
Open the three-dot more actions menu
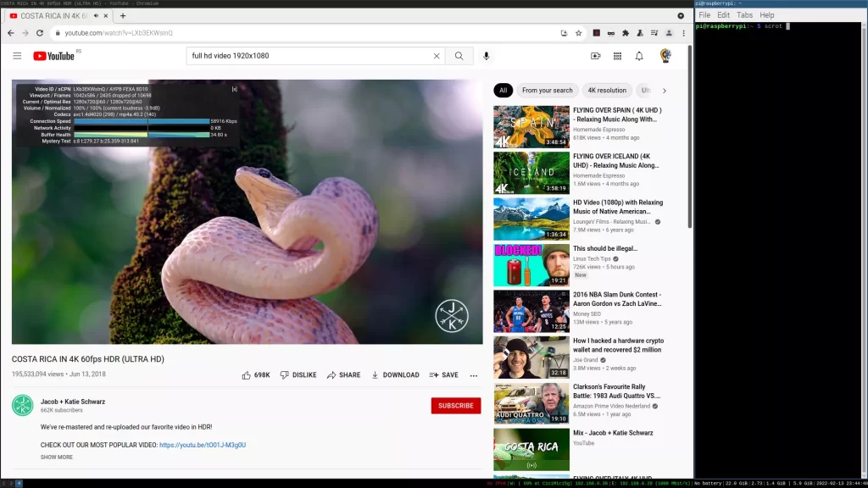474,374
